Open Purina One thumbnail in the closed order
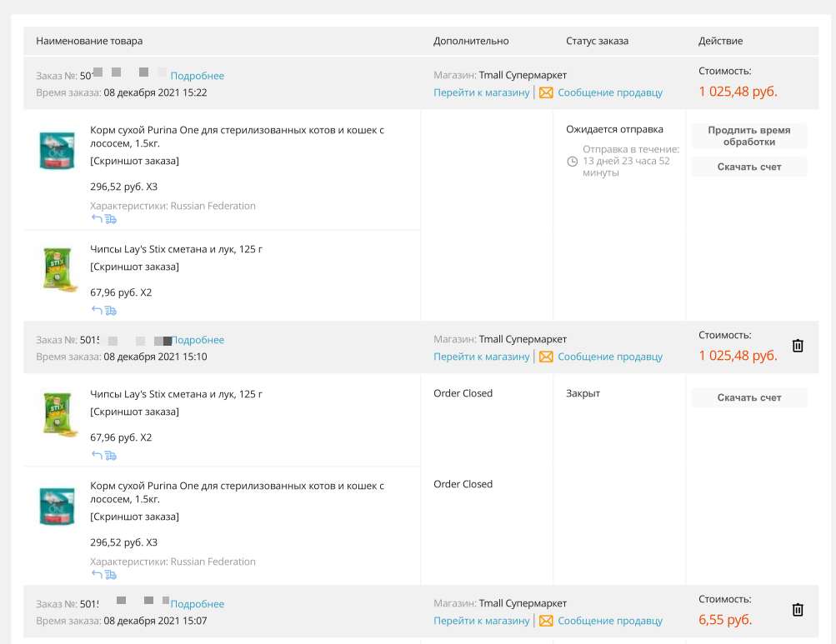The height and width of the screenshot is (644, 836). click(57, 506)
